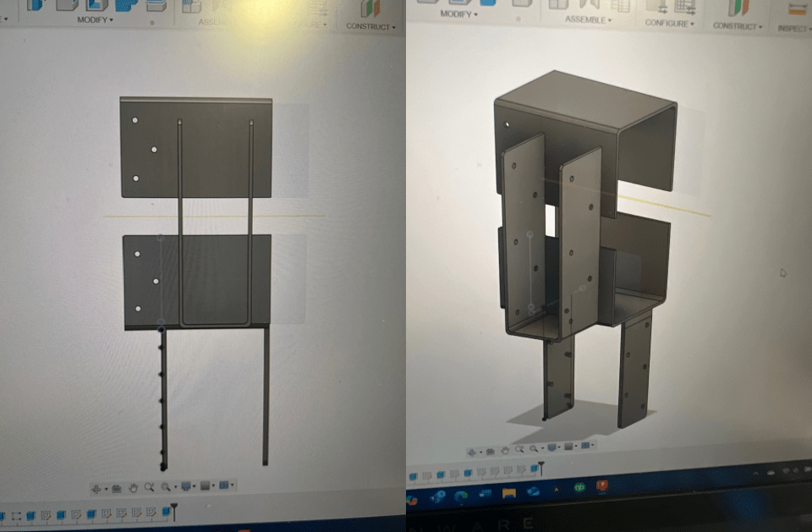This screenshot has width=812, height=532.
Task: Click Look At icon in left navigation bar
Action: (x=116, y=488)
